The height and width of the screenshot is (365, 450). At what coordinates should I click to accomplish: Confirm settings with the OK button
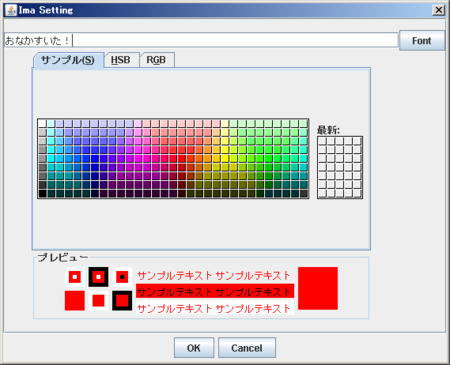194,348
